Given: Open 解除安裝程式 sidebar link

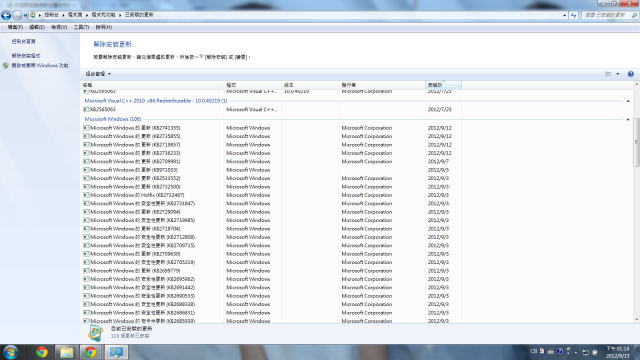Looking at the screenshot, I should pyautogui.click(x=26, y=56).
